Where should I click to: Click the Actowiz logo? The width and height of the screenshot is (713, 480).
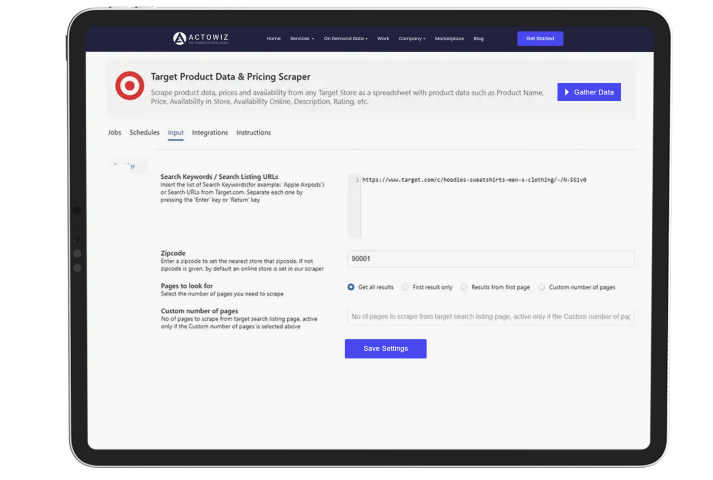tap(201, 38)
